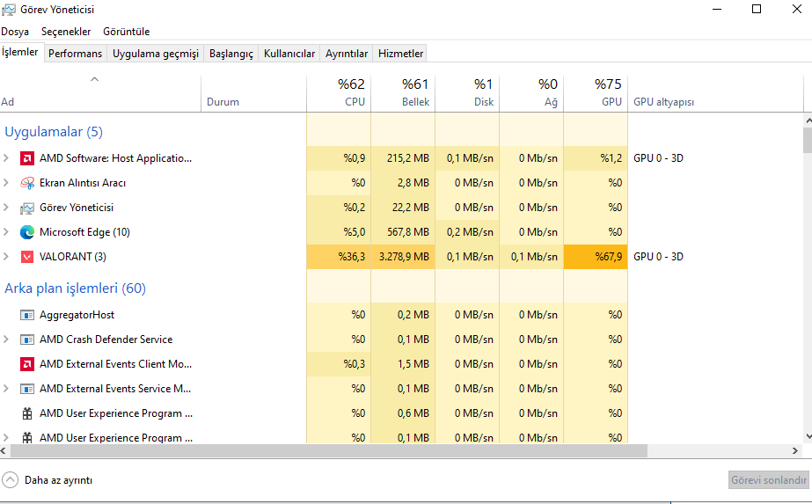Expand the AMD Software Host Application row
Viewport: 812px width, 504px height.
pos(6,157)
